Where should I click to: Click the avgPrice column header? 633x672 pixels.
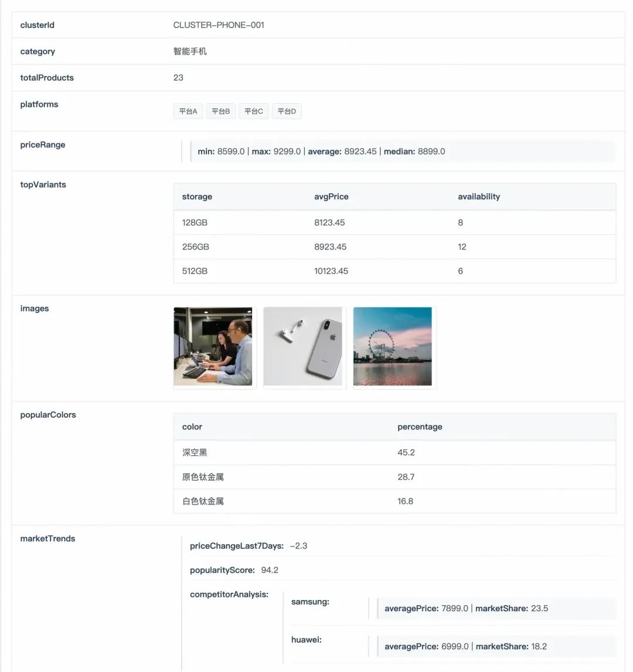331,196
